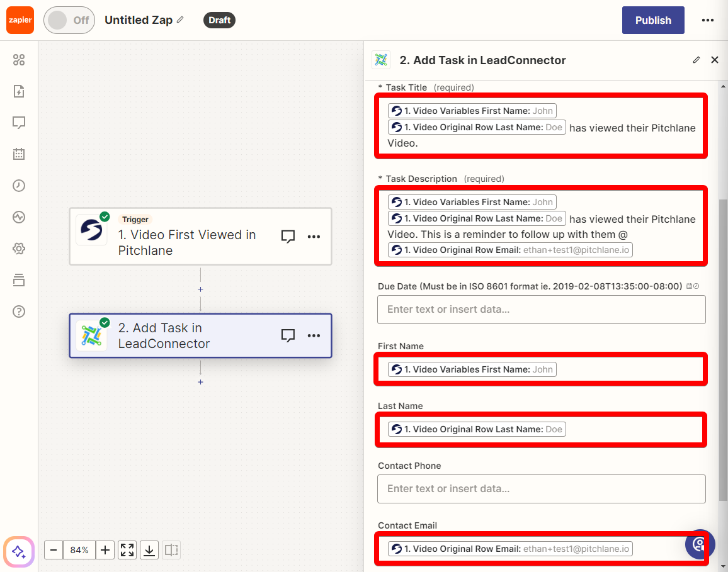The width and height of the screenshot is (728, 572).
Task: Select the Add Task in LeadConnector step
Action: tap(200, 335)
